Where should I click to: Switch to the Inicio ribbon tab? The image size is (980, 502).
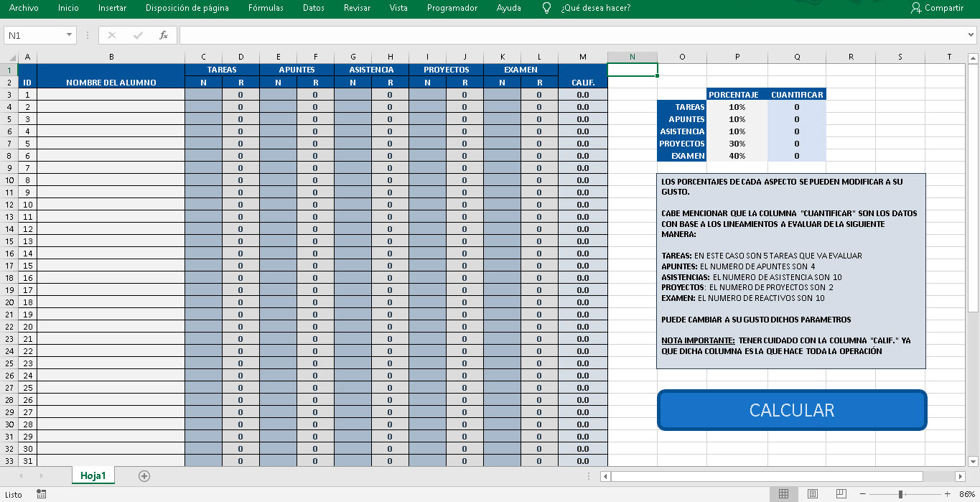(68, 8)
